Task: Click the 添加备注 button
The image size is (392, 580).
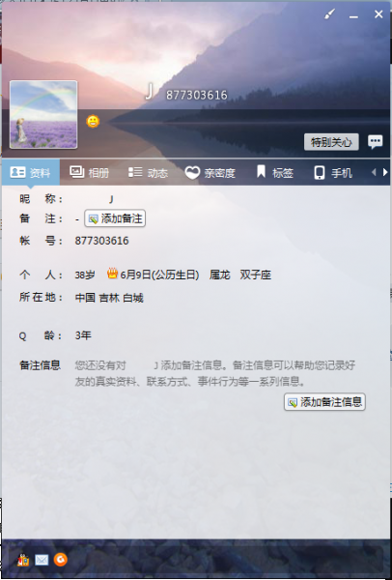Action: click(x=115, y=218)
